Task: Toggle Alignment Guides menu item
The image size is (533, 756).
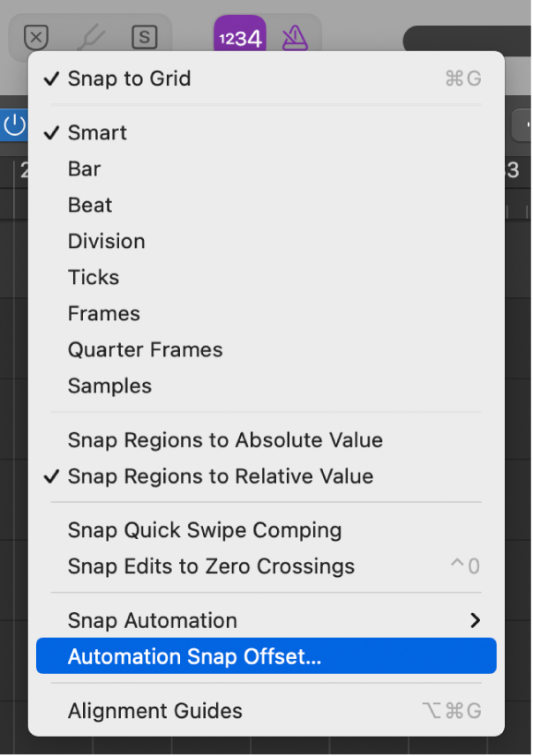Action: tap(154, 711)
